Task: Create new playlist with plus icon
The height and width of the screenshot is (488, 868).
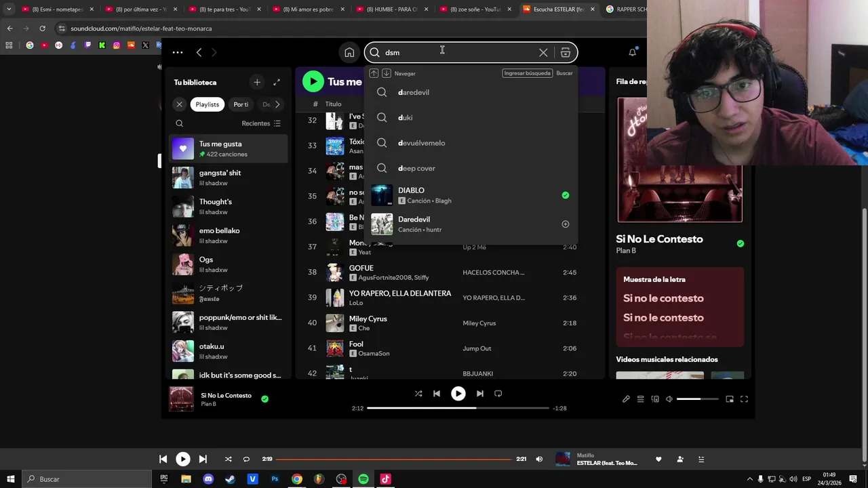Action: (x=257, y=82)
